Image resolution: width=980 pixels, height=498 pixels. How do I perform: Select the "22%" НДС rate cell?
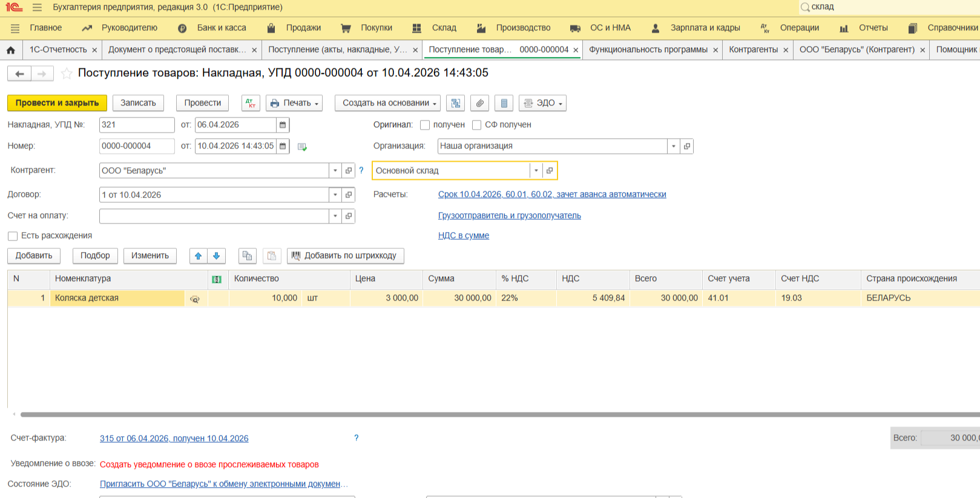tap(526, 298)
